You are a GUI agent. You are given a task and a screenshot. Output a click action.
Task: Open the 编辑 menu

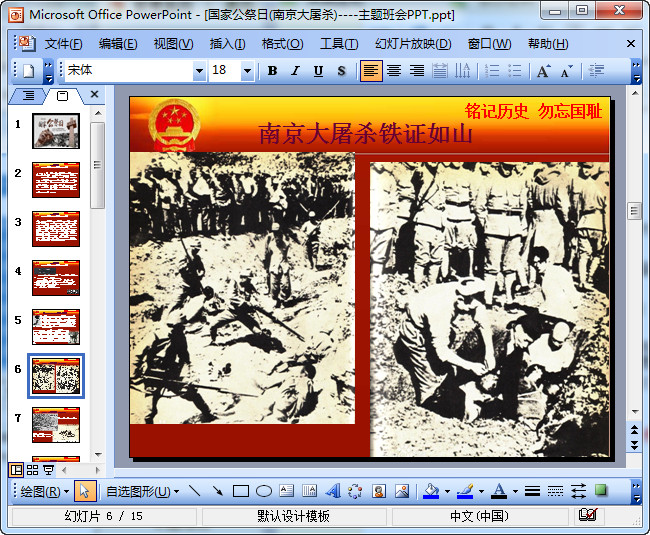[x=118, y=44]
